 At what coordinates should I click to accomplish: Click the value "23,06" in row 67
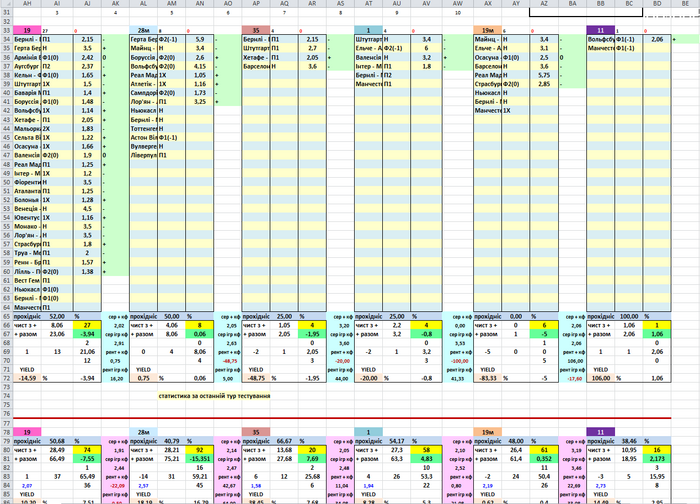click(57, 334)
